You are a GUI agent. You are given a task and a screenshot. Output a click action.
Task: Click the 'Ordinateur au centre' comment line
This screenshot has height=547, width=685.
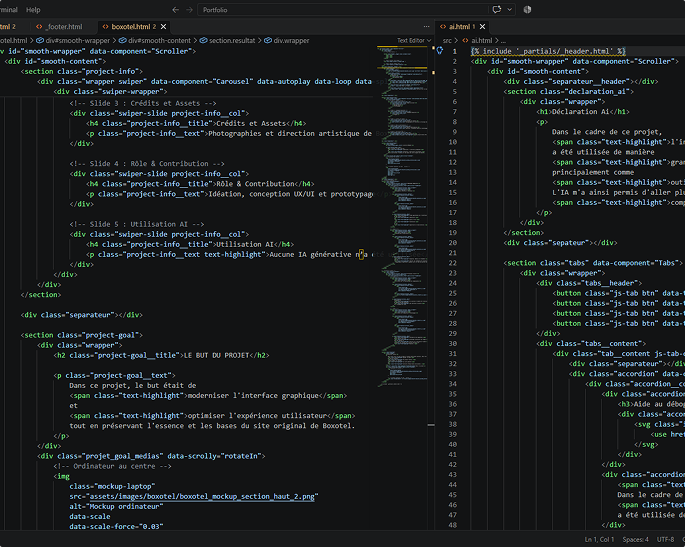coord(112,466)
